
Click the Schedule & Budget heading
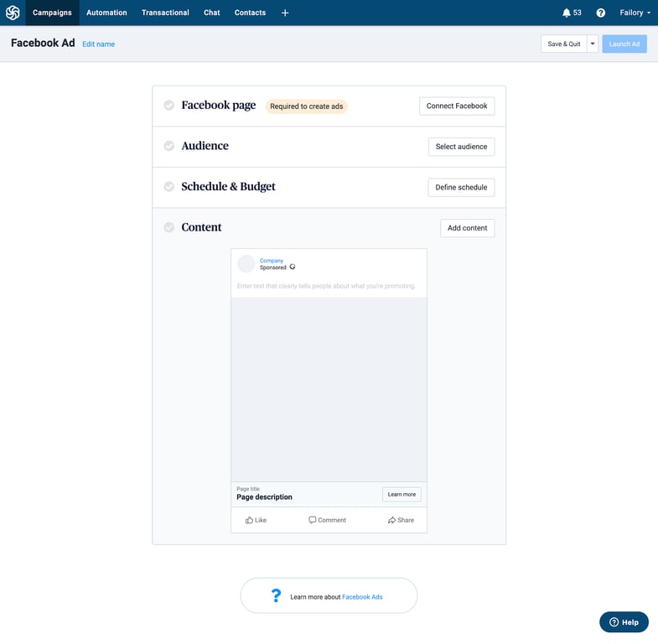[228, 186]
